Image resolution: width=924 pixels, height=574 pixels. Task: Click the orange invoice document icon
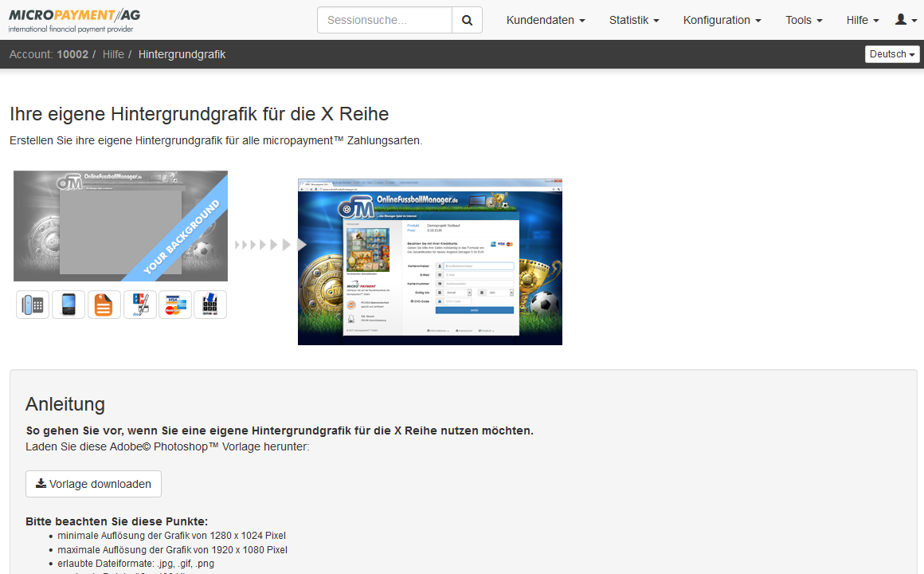pos(104,305)
